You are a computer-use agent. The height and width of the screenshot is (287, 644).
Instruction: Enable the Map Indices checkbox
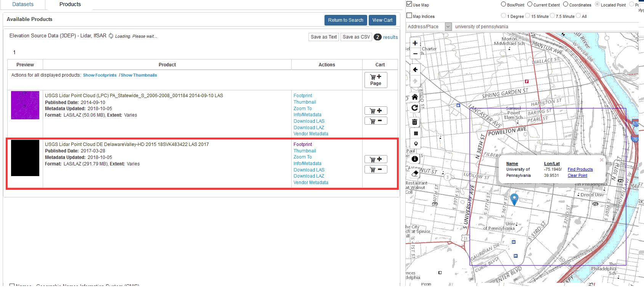pyautogui.click(x=410, y=16)
